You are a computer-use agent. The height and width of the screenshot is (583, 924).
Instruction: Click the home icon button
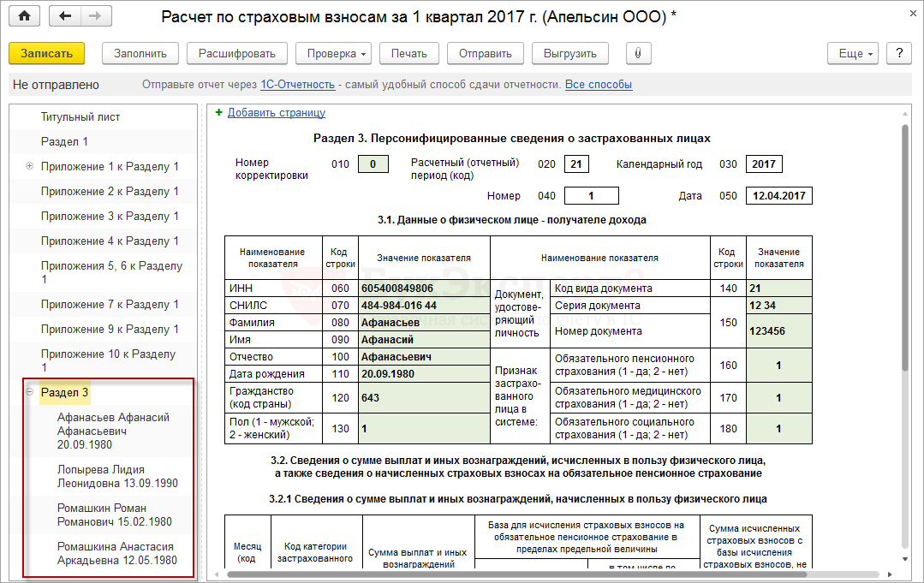pos(24,16)
